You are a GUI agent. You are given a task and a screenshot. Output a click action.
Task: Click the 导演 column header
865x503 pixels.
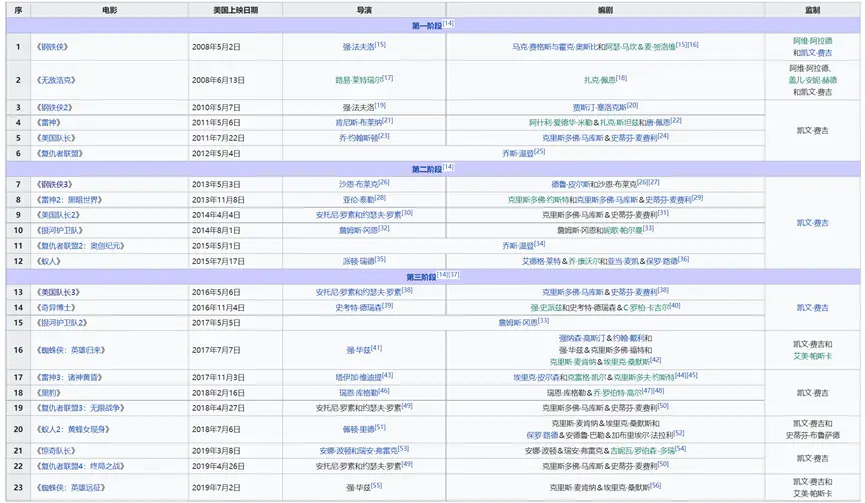tap(364, 10)
